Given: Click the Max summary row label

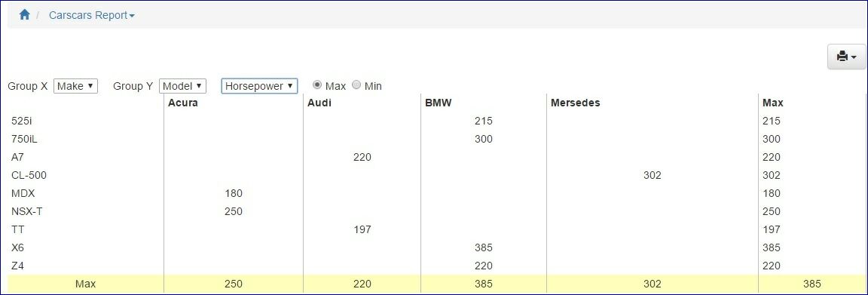Looking at the screenshot, I should pos(86,284).
